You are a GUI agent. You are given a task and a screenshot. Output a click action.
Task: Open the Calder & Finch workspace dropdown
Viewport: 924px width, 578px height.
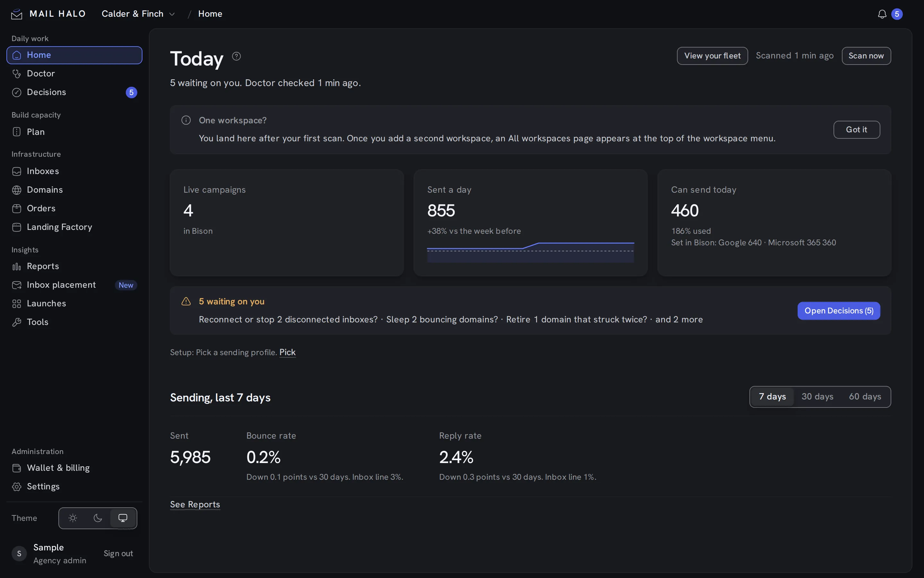click(x=138, y=14)
